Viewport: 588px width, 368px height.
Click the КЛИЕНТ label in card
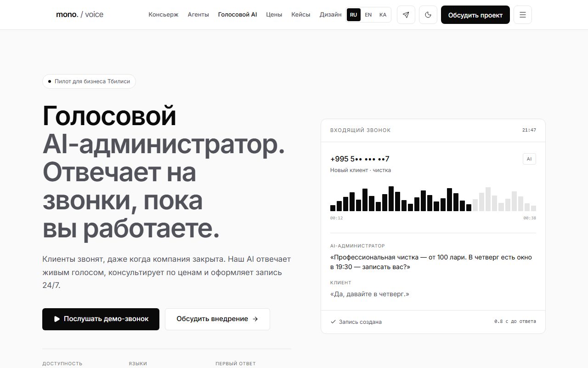click(x=341, y=283)
